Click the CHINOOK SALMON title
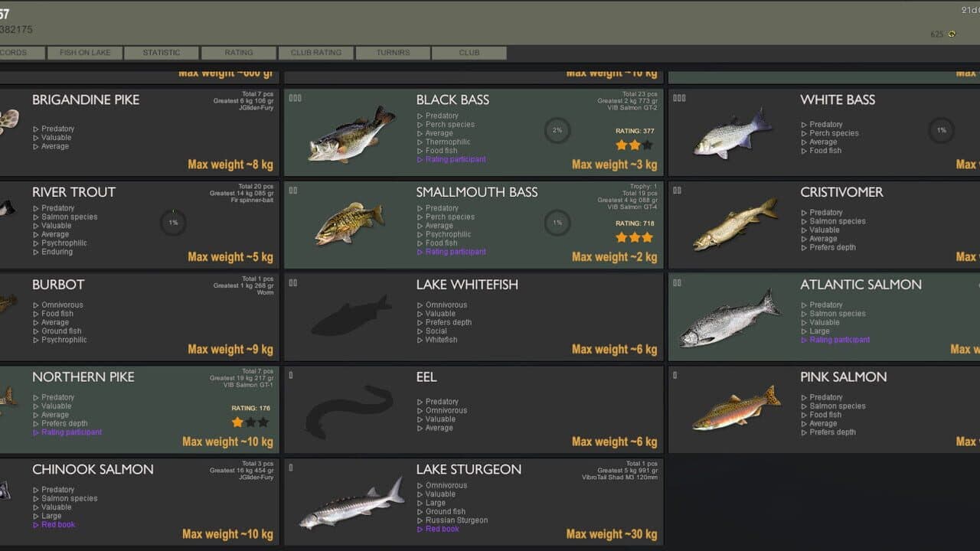Screen dimensions: 980x551 [93, 469]
